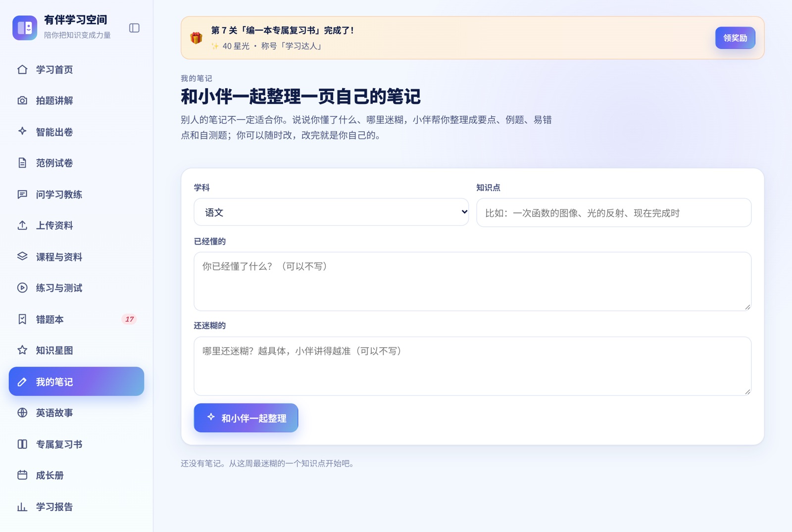Click the 40 星光 reward text
This screenshot has width=792, height=532.
(x=236, y=46)
